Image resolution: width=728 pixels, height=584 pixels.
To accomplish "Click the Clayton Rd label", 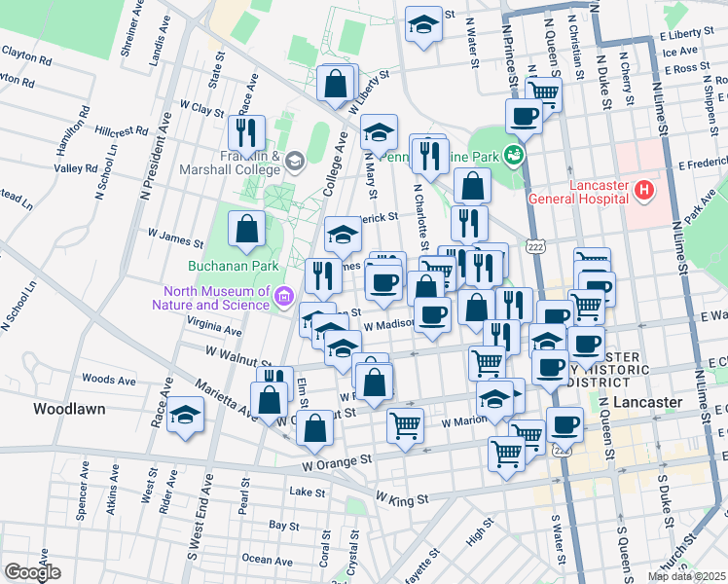I will [x=26, y=55].
